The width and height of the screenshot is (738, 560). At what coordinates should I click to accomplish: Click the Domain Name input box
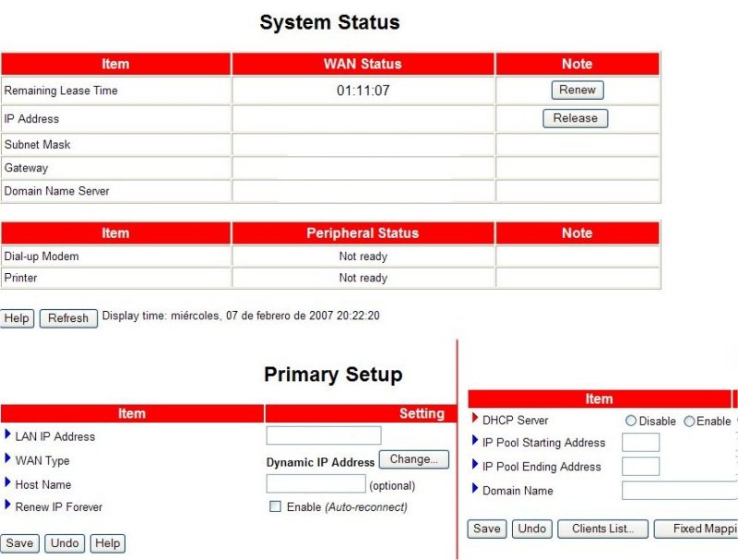(679, 491)
